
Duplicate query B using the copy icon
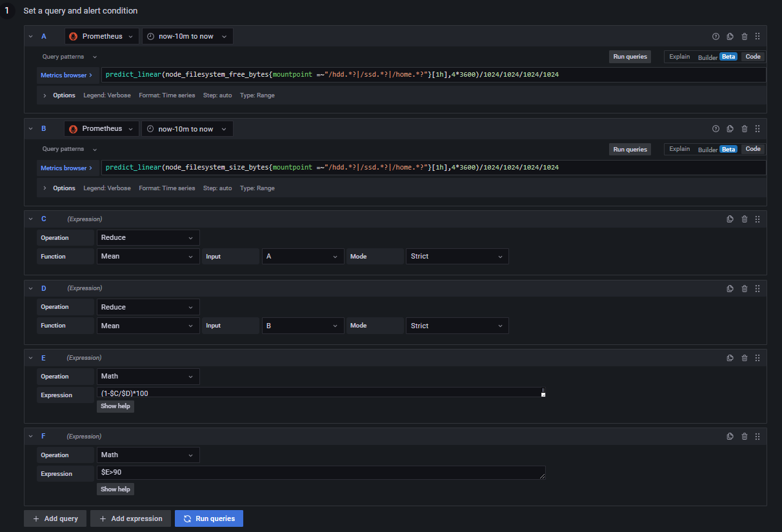coord(730,128)
